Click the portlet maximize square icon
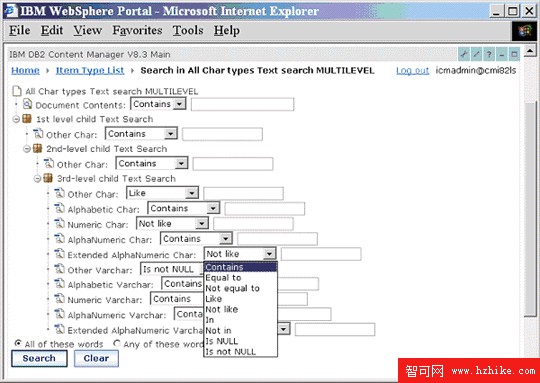 coord(514,54)
